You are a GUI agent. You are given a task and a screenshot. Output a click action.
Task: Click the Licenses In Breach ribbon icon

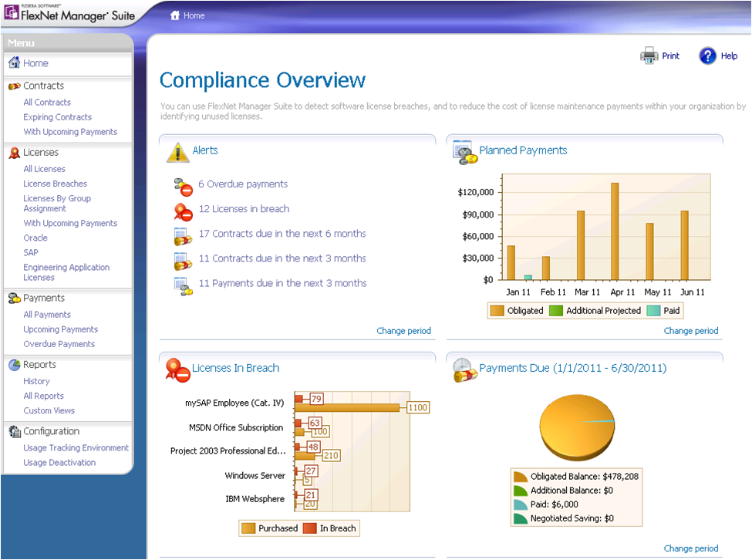pyautogui.click(x=177, y=369)
